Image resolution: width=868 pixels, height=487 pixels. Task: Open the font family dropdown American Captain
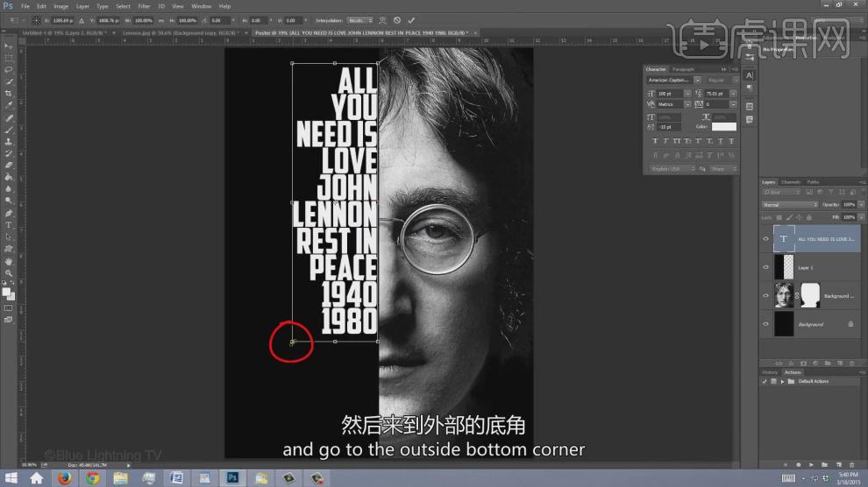tap(673, 81)
